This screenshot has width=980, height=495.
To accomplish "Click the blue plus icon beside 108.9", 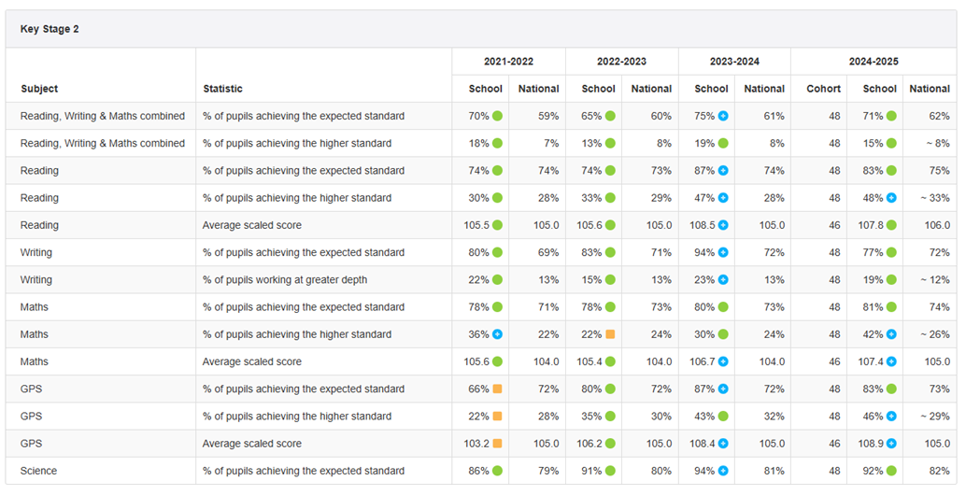I will pyautogui.click(x=891, y=444).
